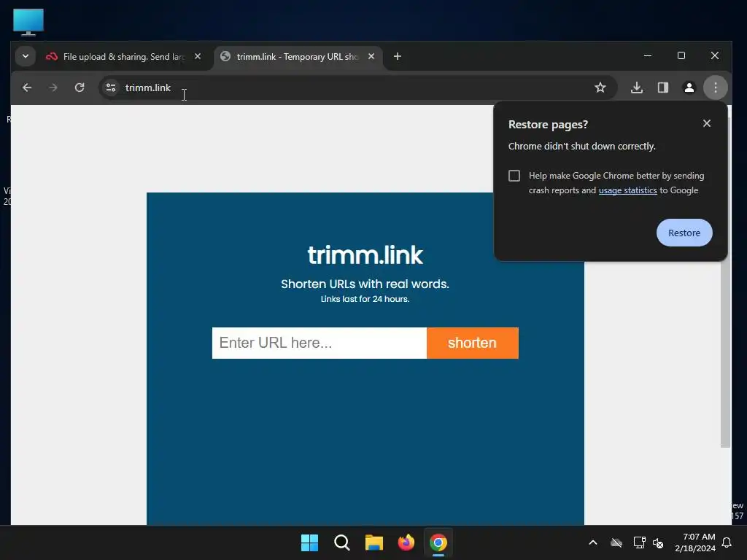Screen dimensions: 747x560
Task: Launch Firefox from the taskbar
Action: [x=406, y=542]
